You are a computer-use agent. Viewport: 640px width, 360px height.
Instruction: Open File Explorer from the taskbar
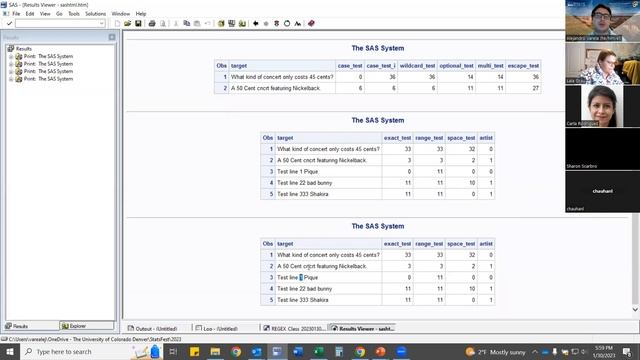pyautogui.click(x=215, y=351)
